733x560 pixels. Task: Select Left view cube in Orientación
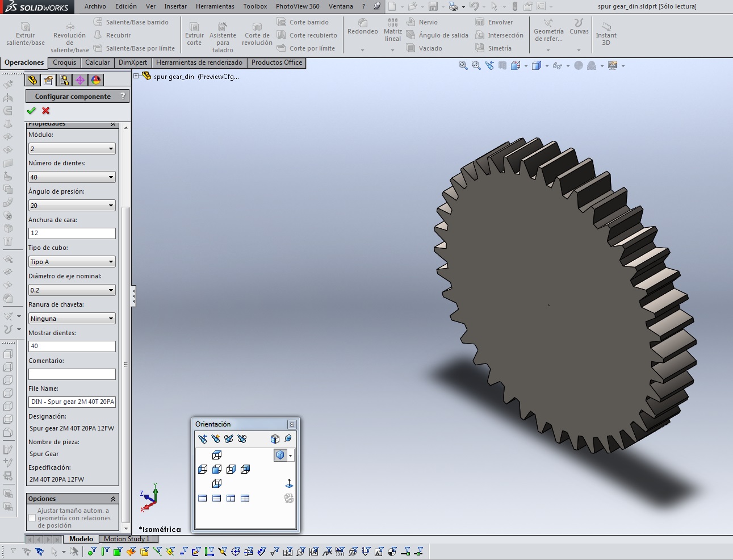point(203,469)
